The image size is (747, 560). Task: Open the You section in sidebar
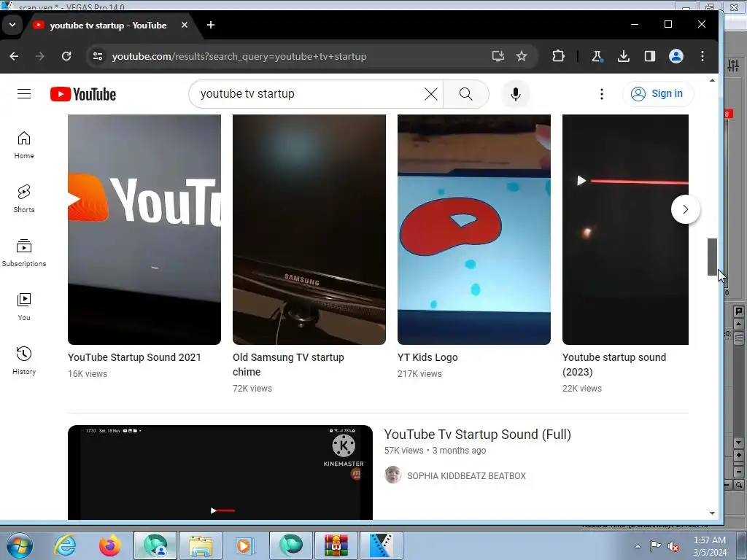coord(24,307)
